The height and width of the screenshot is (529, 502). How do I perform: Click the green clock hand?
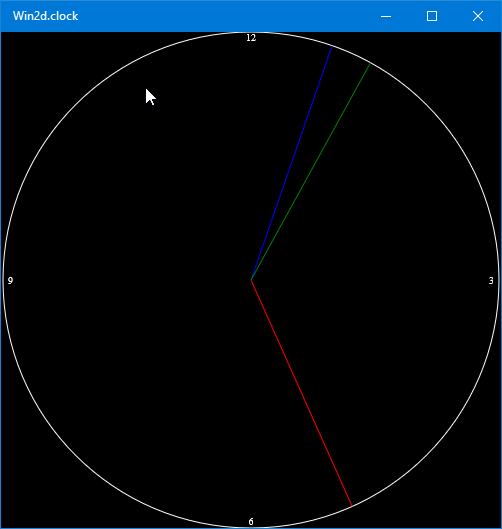coord(311,171)
